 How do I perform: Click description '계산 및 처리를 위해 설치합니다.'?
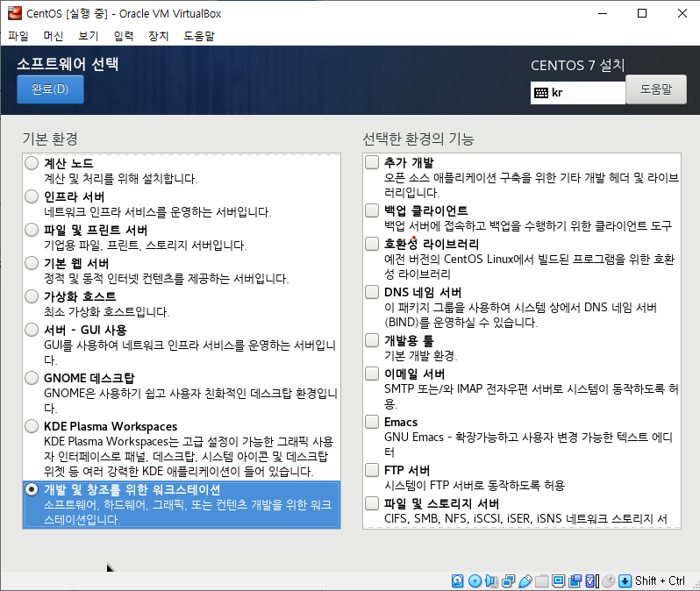tap(120, 179)
